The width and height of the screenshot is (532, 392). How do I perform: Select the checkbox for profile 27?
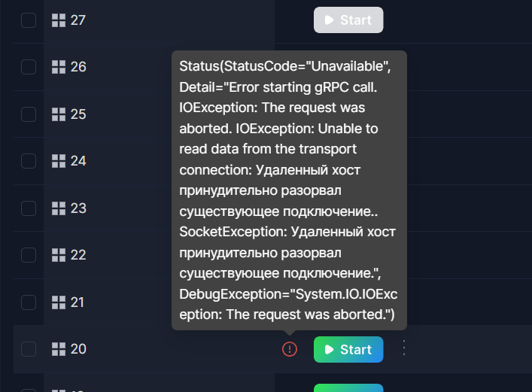pyautogui.click(x=29, y=20)
